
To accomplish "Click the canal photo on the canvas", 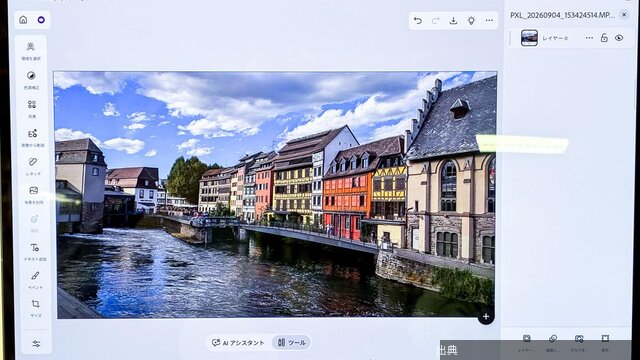I will click(x=275, y=195).
